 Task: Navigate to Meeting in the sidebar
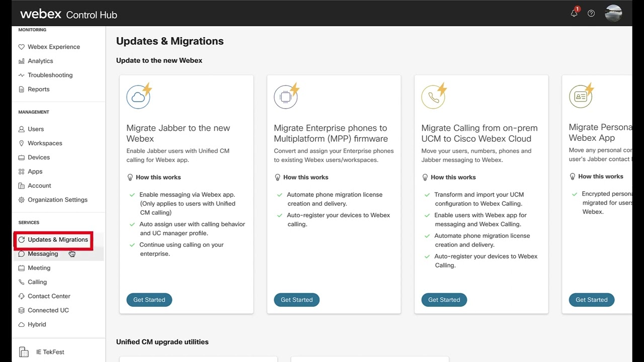(x=39, y=268)
